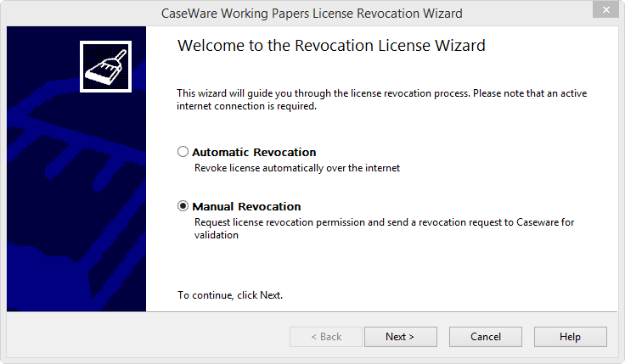625x364 pixels.
Task: Open Help for the wizard
Action: coord(571,337)
